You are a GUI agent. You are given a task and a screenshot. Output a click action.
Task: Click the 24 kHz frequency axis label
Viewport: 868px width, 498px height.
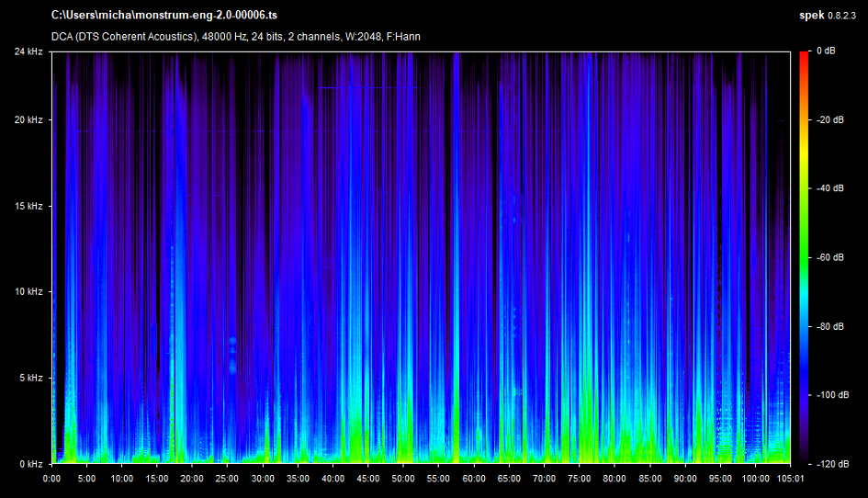(29, 51)
